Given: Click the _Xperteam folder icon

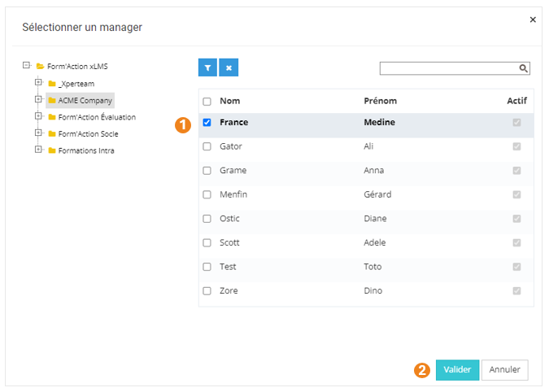Looking at the screenshot, I should pos(52,84).
